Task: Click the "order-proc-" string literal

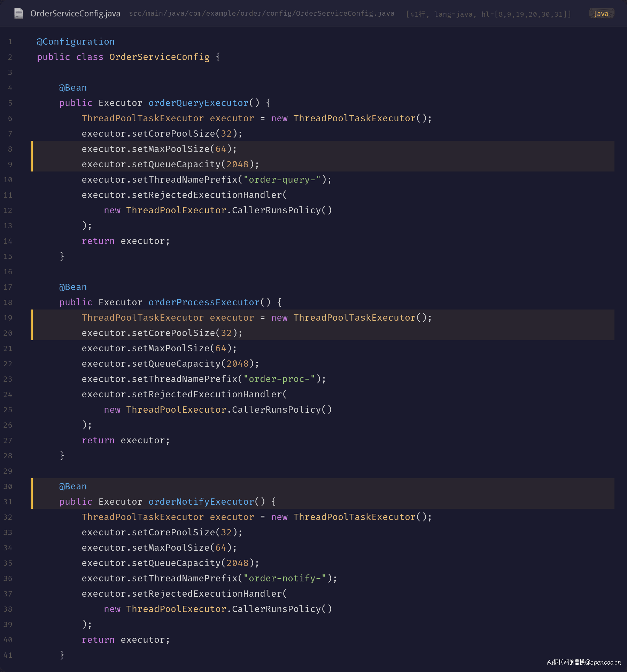Action: click(279, 379)
